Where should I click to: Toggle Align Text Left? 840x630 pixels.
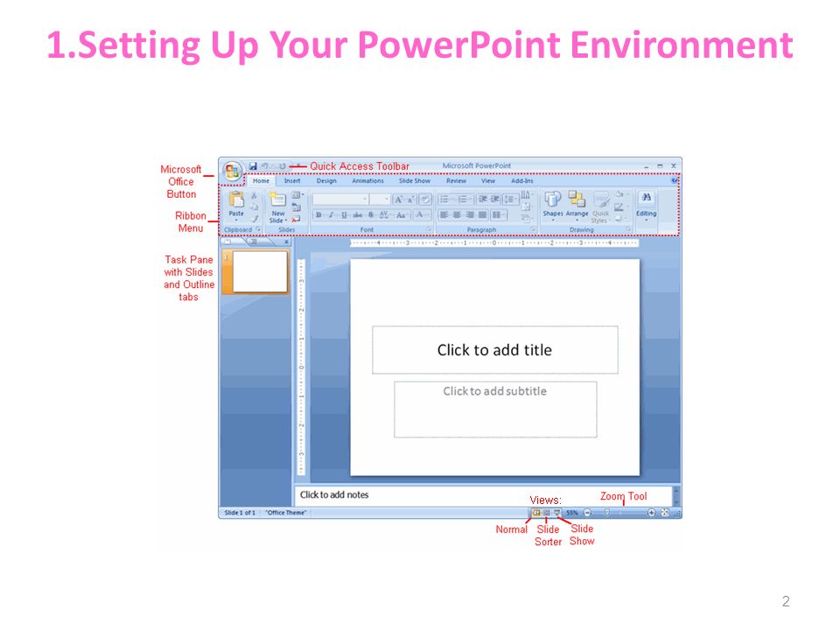pos(444,214)
